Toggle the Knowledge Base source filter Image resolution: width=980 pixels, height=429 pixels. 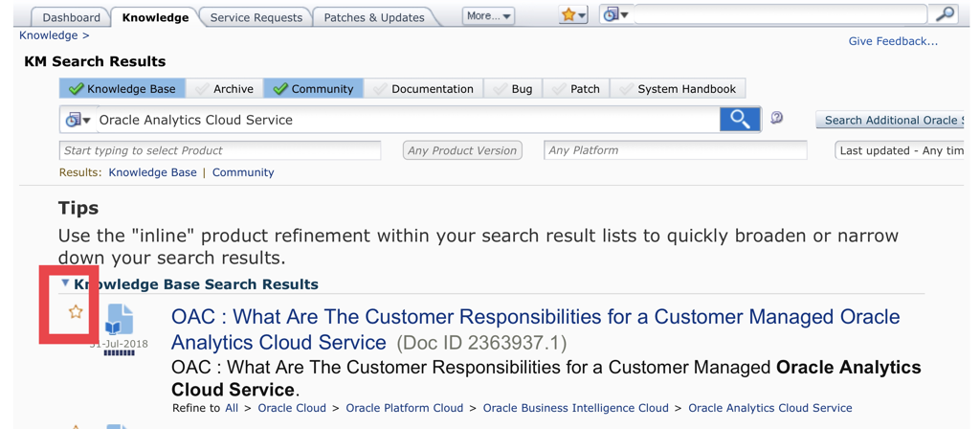coord(122,89)
